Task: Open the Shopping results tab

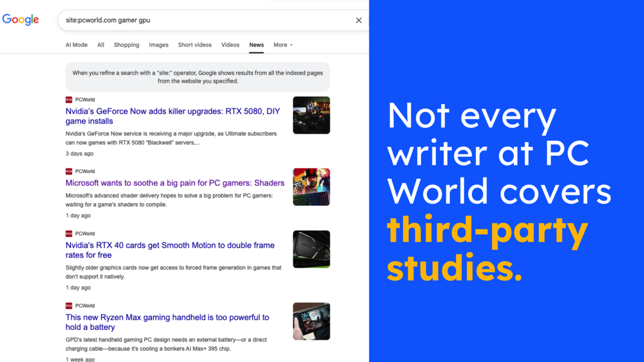Action: point(126,45)
